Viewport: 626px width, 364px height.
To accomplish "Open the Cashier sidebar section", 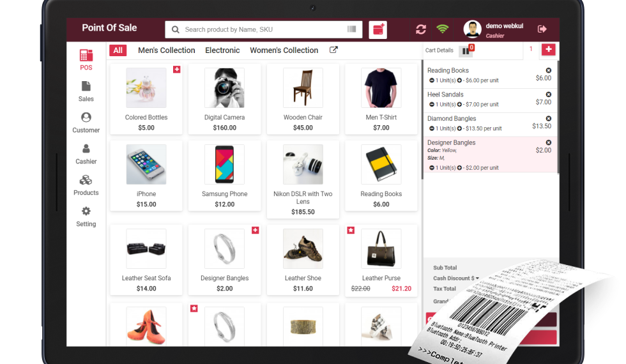I will pos(86,154).
